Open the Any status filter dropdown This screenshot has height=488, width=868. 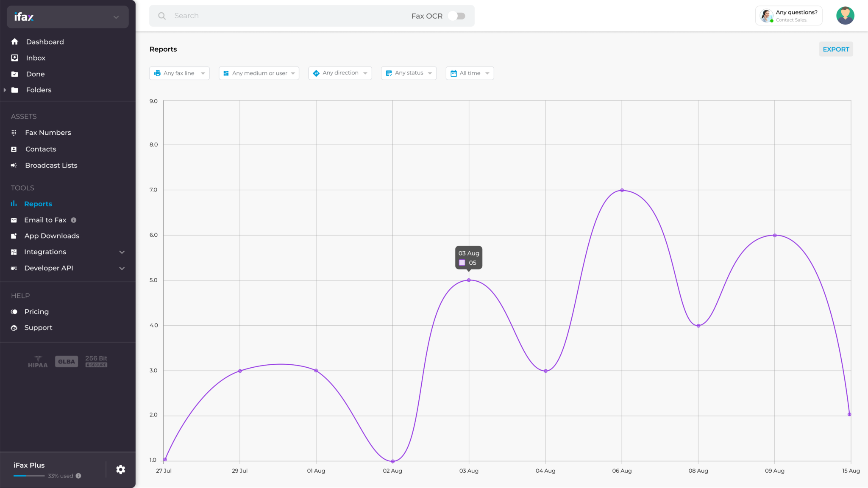pyautogui.click(x=409, y=73)
